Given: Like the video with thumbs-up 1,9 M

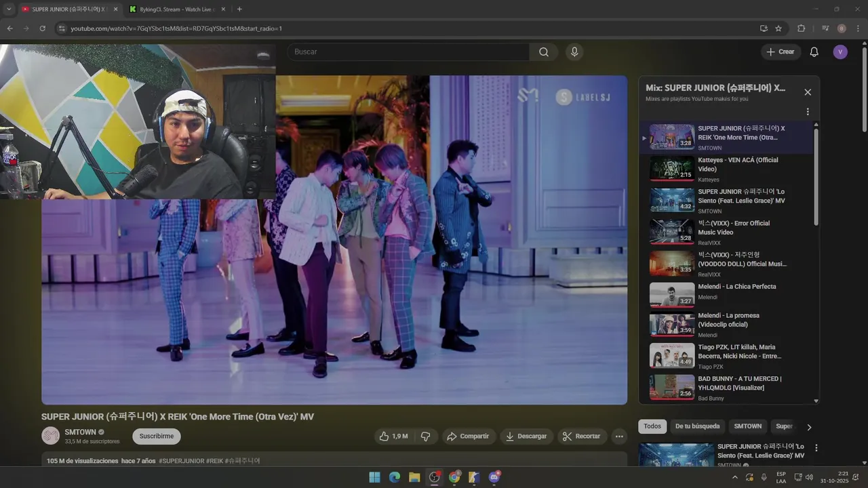Looking at the screenshot, I should 393,436.
